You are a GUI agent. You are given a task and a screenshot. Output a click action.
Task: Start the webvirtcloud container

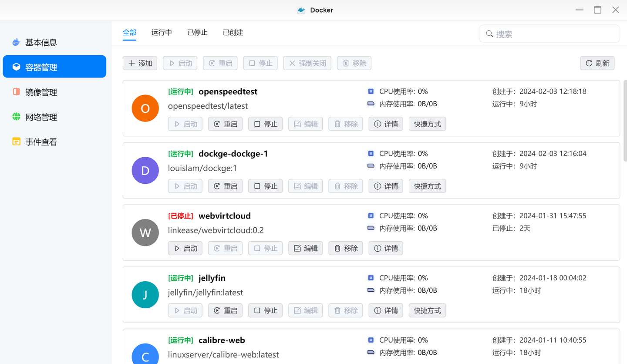click(185, 248)
